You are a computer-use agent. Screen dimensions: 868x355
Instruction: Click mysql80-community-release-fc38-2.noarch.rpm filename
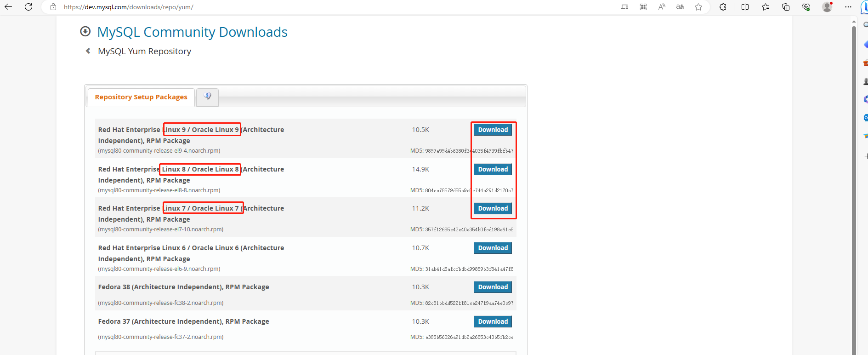[x=161, y=303]
